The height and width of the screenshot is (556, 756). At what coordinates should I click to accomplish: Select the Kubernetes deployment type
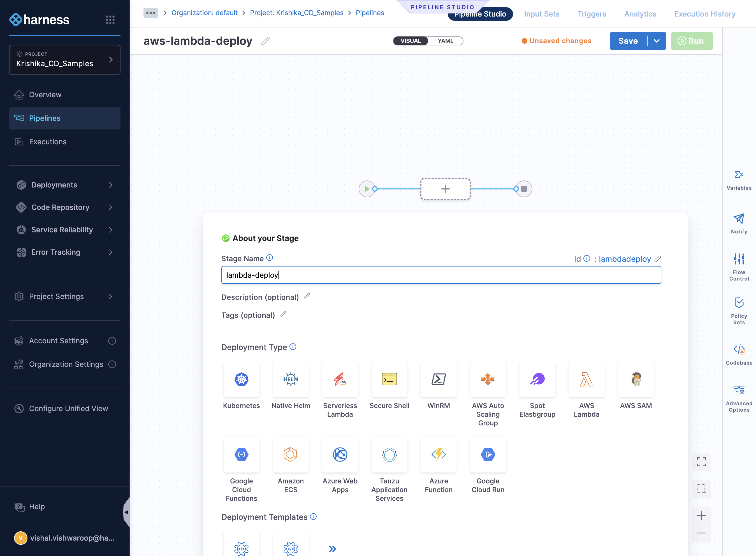(241, 379)
